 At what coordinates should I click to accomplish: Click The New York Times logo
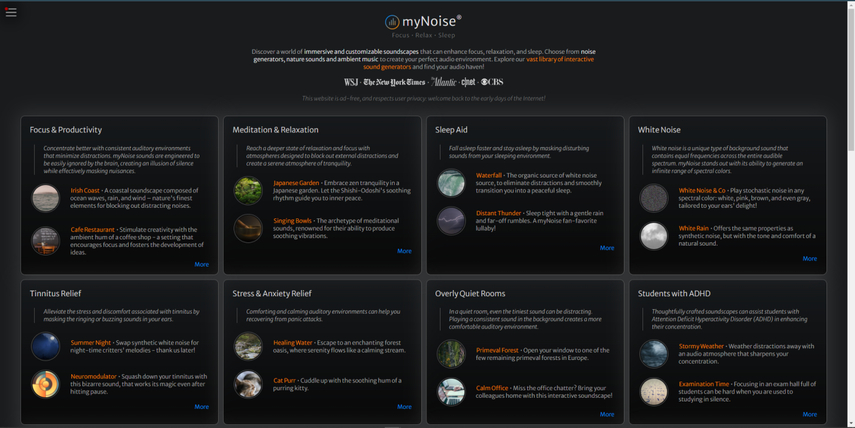click(394, 82)
